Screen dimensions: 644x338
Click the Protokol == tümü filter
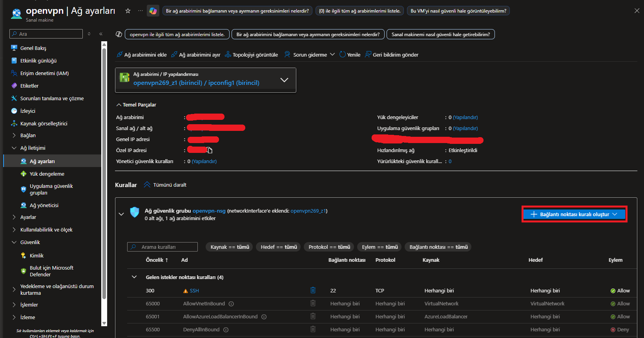tap(329, 247)
